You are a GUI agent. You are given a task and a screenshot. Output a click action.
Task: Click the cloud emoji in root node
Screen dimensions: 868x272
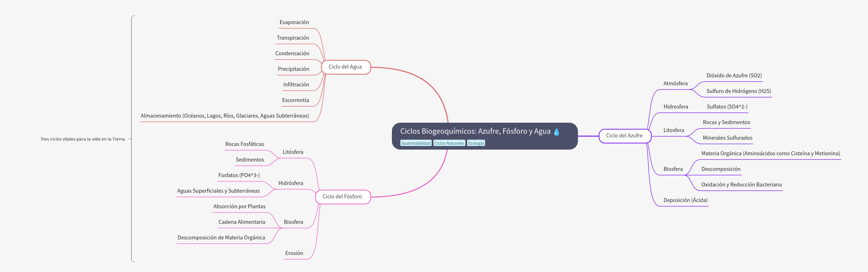(x=565, y=132)
